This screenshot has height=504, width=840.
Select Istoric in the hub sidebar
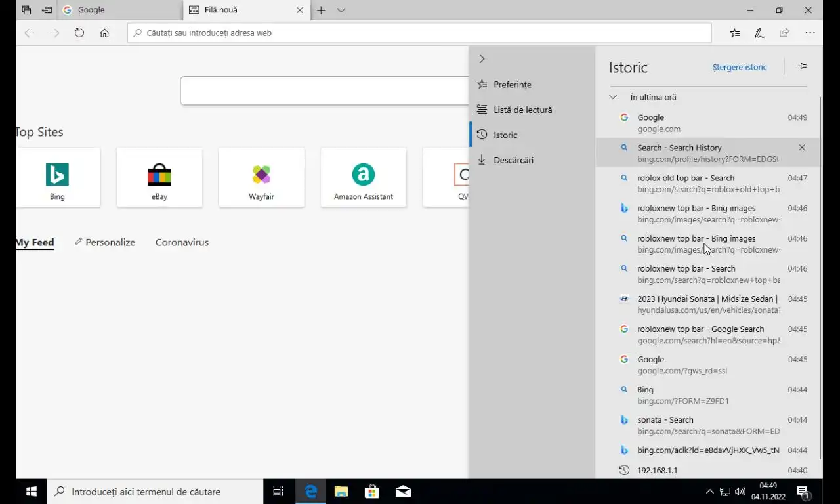click(x=532, y=135)
